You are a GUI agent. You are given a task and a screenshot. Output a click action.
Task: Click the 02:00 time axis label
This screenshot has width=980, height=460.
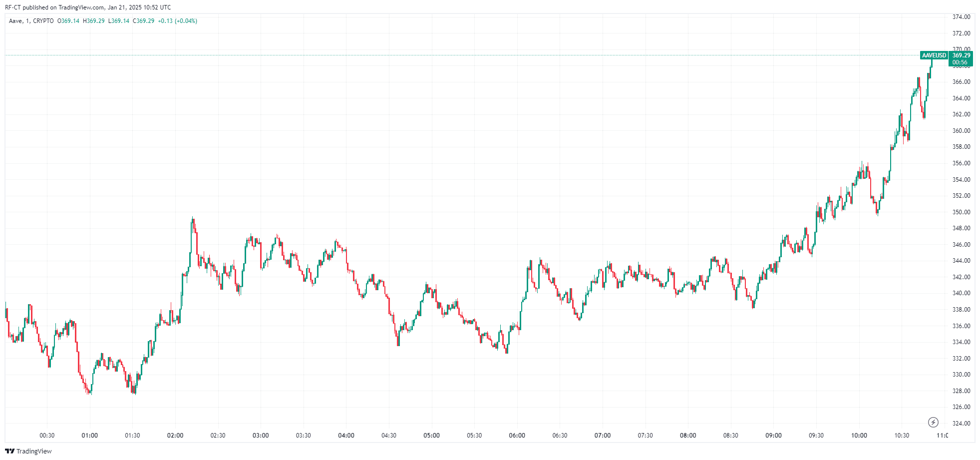point(175,436)
